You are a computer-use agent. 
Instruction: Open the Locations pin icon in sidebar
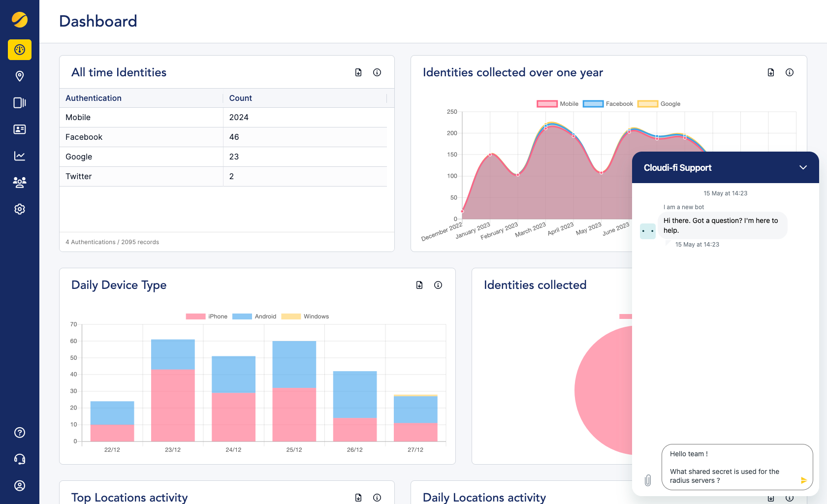click(x=19, y=76)
